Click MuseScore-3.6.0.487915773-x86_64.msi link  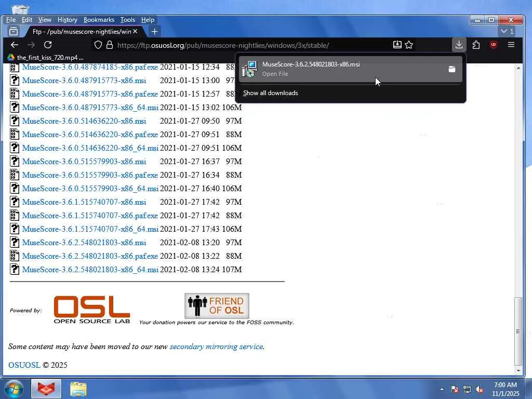[x=90, y=107]
